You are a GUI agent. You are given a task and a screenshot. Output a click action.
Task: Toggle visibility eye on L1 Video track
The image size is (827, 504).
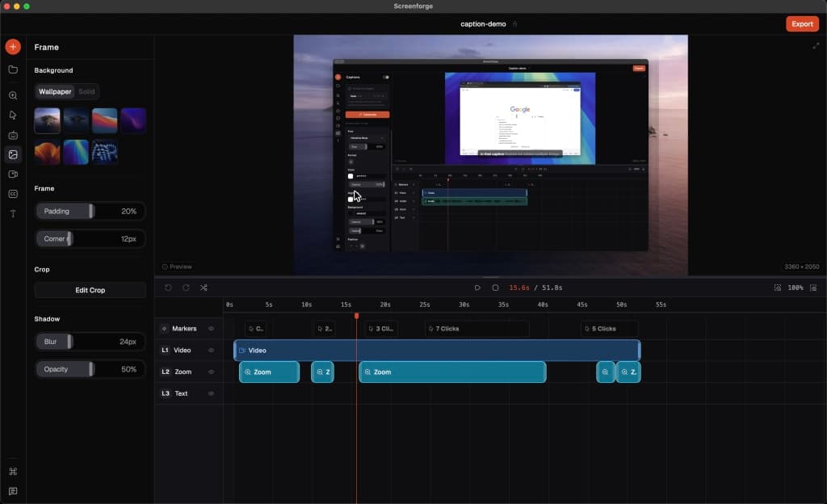pyautogui.click(x=211, y=350)
